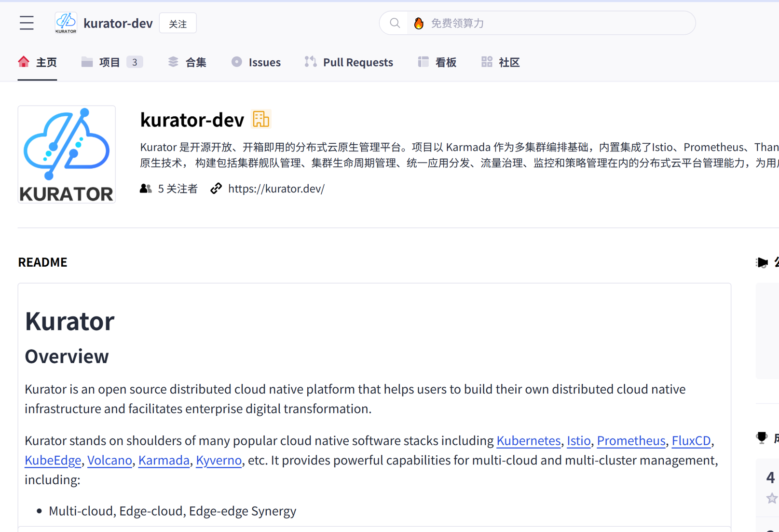The width and height of the screenshot is (779, 532).
Task: Open the Kubernetes link
Action: (528, 440)
